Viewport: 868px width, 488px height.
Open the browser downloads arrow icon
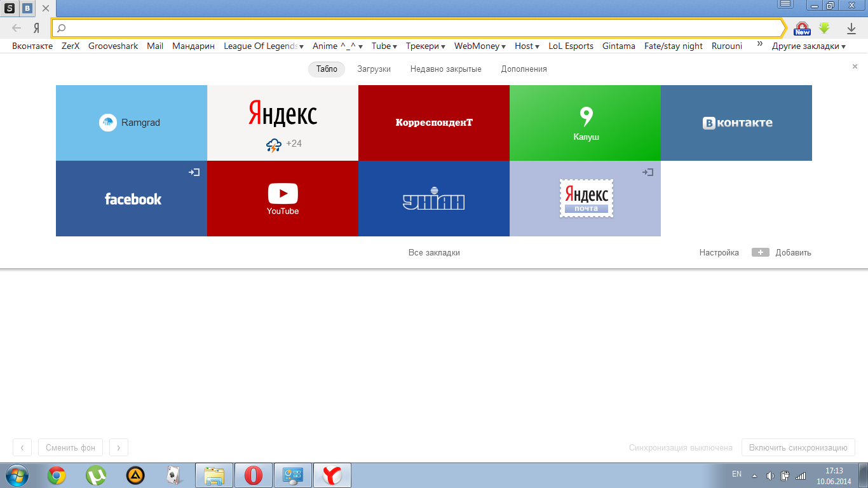click(x=851, y=28)
